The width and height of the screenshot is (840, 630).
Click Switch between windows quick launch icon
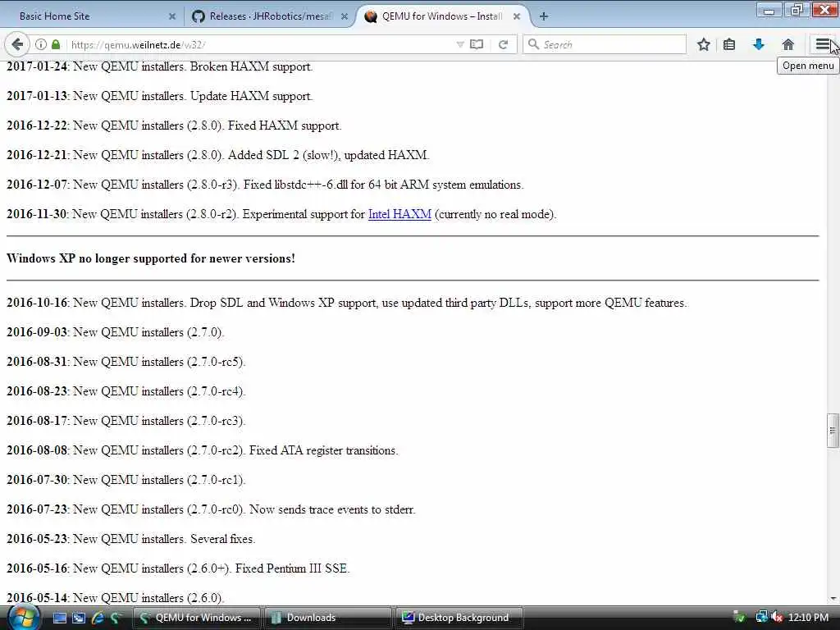click(79, 618)
